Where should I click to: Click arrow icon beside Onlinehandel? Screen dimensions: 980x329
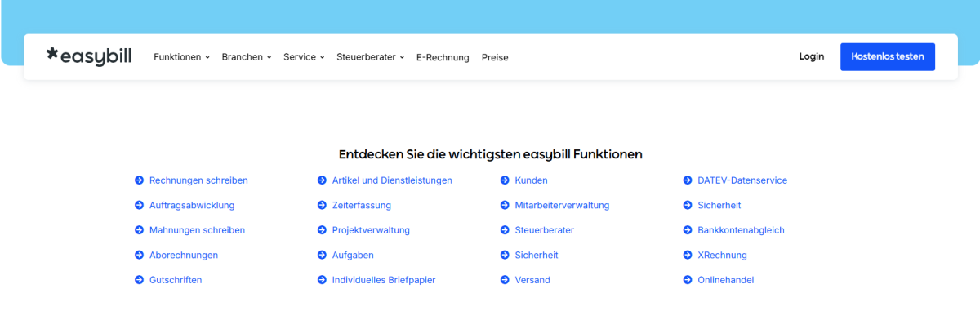(688, 280)
